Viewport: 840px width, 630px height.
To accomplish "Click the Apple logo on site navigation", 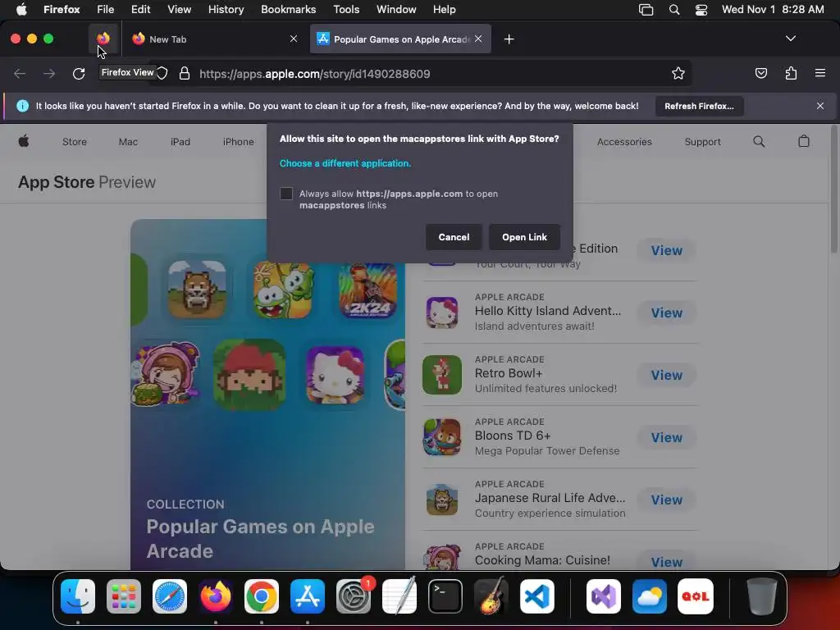I will coord(24,141).
